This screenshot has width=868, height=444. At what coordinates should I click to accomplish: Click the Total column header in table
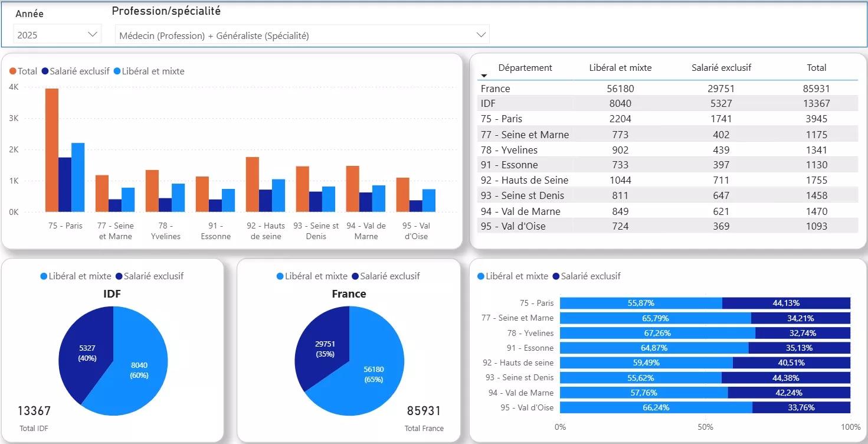[817, 68]
